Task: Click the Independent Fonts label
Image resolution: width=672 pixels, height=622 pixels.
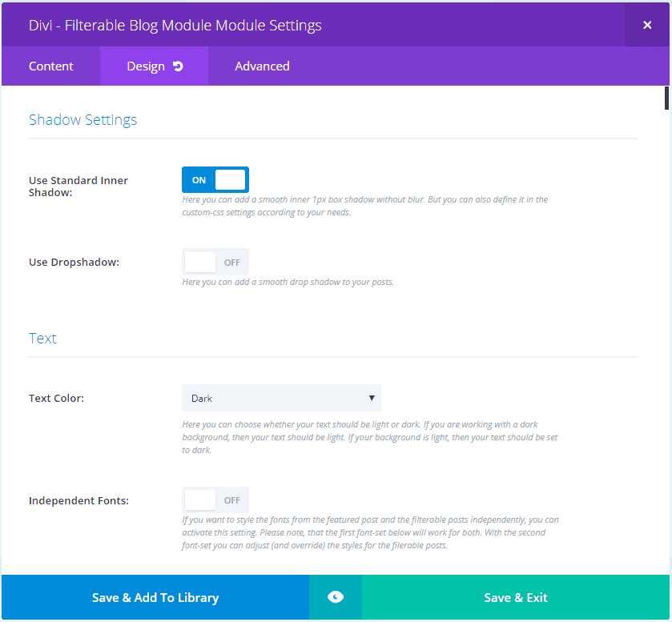Action: pos(78,500)
